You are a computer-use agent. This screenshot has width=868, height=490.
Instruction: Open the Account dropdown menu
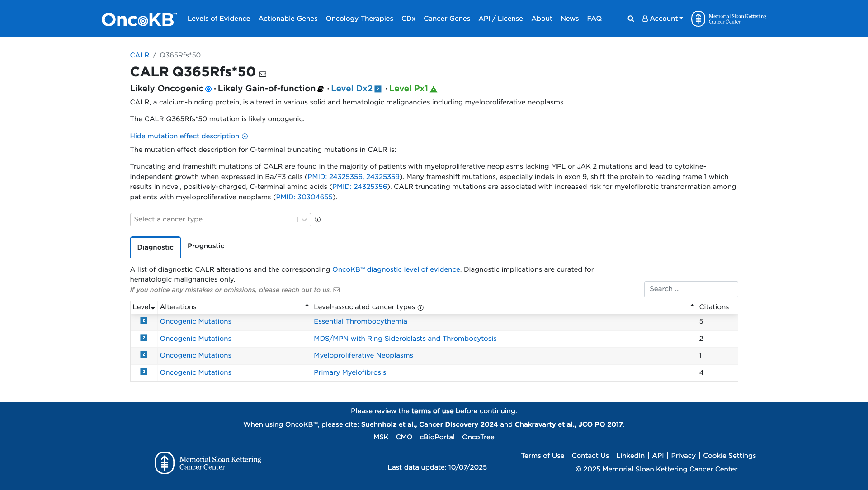pos(662,19)
